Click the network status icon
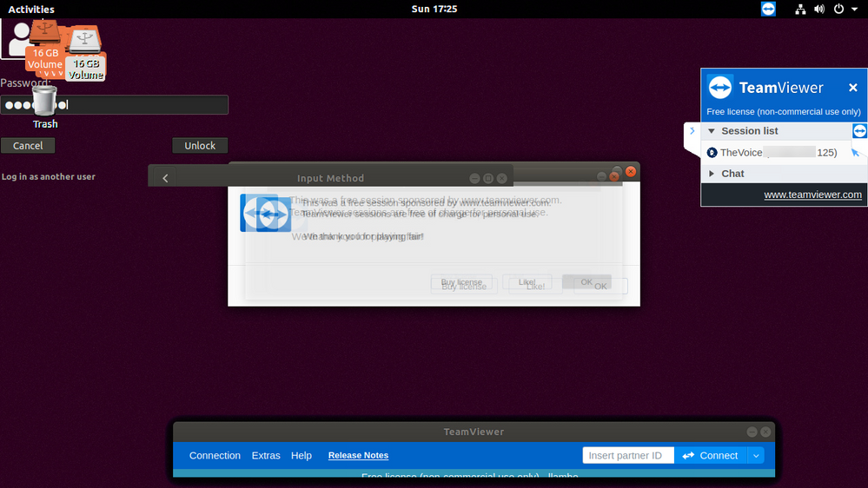 800,9
